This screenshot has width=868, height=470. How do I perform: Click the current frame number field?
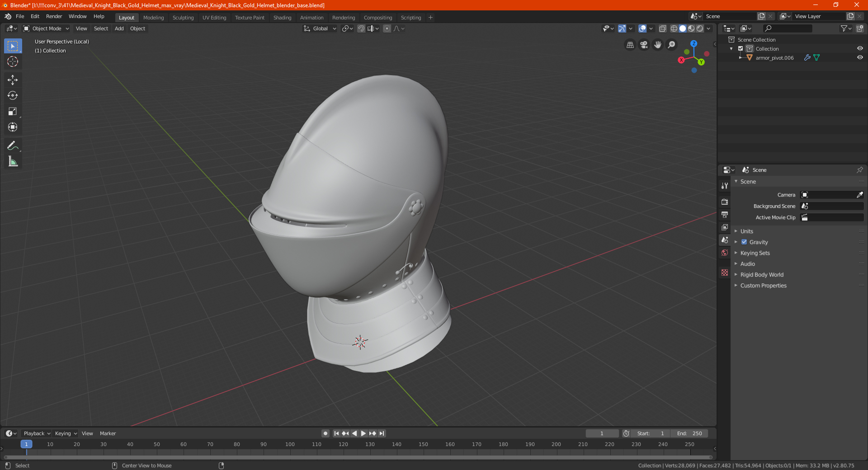602,433
